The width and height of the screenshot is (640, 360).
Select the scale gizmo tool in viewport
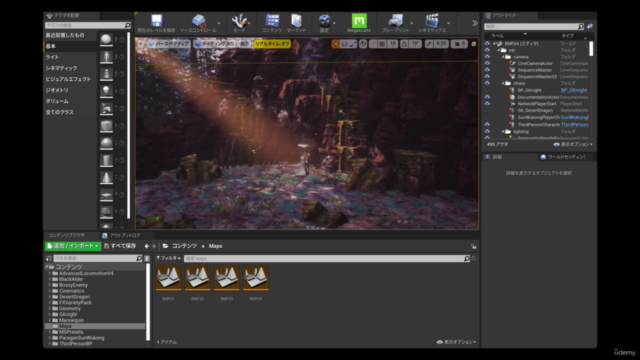point(353,44)
